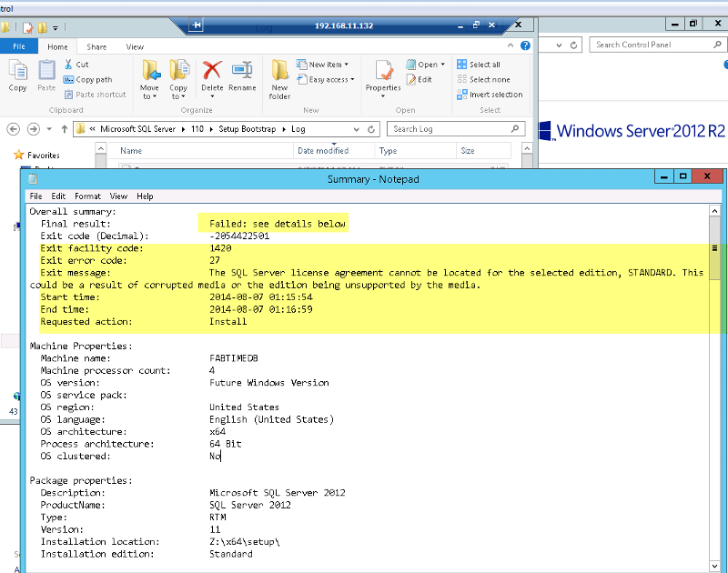
Task: Click the pin icon in remote bar
Action: pyautogui.click(x=197, y=25)
